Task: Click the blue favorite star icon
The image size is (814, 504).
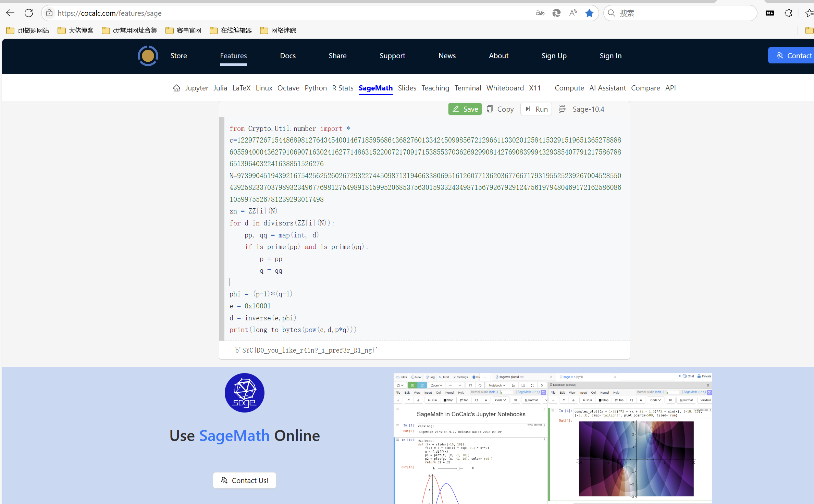Action: coord(589,13)
